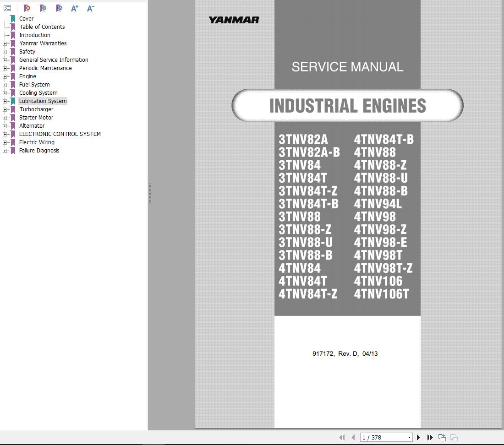Select the Safety bookmark
Viewport: 504px width, 445px height.
pyautogui.click(x=27, y=52)
